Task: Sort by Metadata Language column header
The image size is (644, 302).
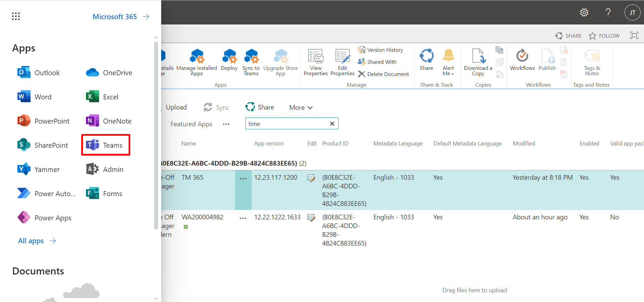Action: coord(398,143)
